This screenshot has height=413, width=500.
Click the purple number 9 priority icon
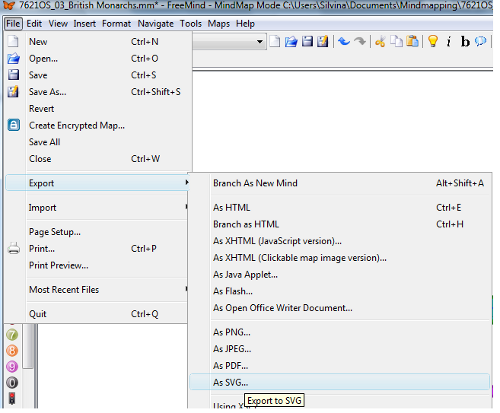12,367
